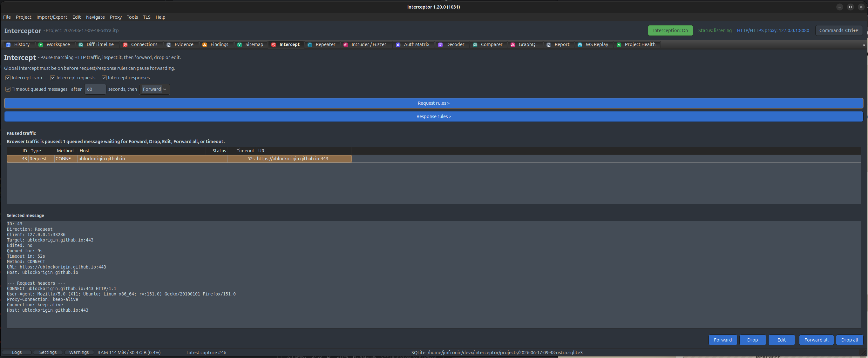Click the Decoder tab icon
868x358 pixels.
coord(440,45)
